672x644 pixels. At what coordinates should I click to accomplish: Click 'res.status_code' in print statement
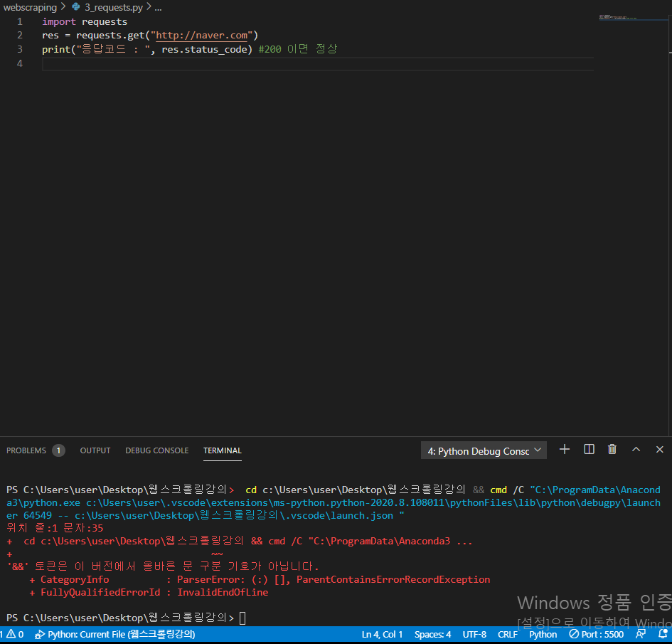pyautogui.click(x=204, y=49)
